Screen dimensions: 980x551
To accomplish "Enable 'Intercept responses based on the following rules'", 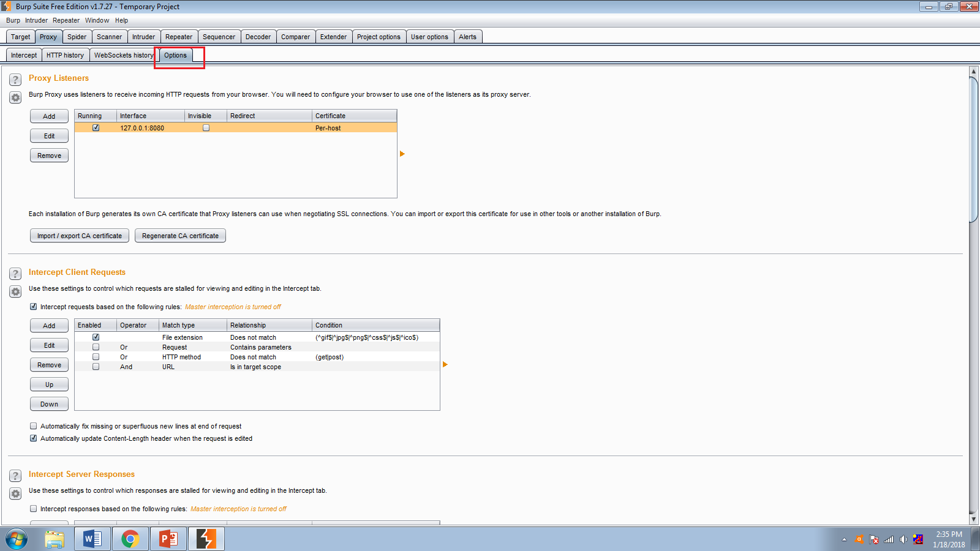I will (x=34, y=509).
